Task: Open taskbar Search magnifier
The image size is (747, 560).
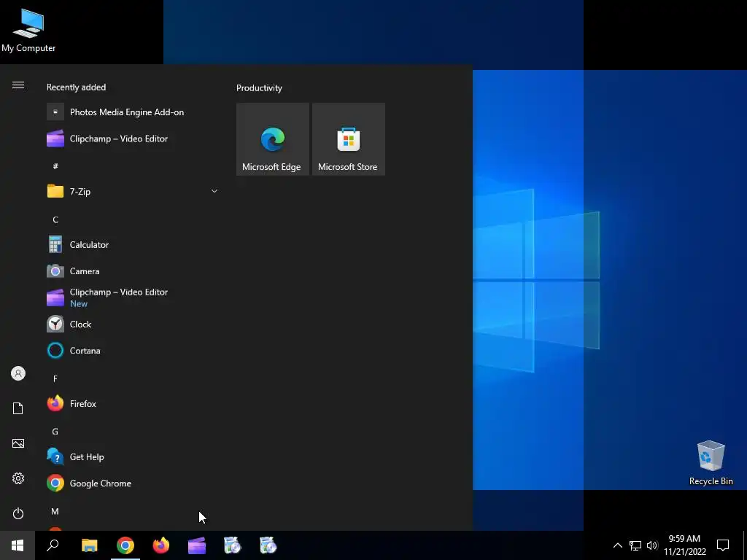Action: [53, 545]
